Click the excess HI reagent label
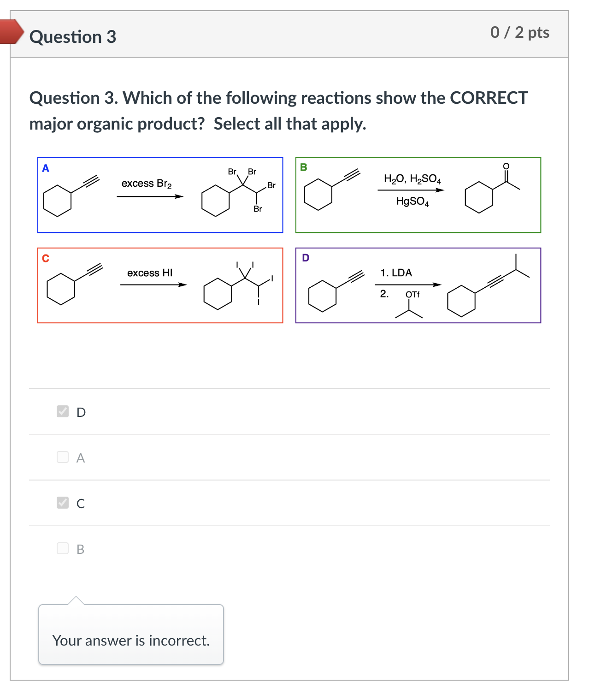601x700 pixels. (x=150, y=273)
